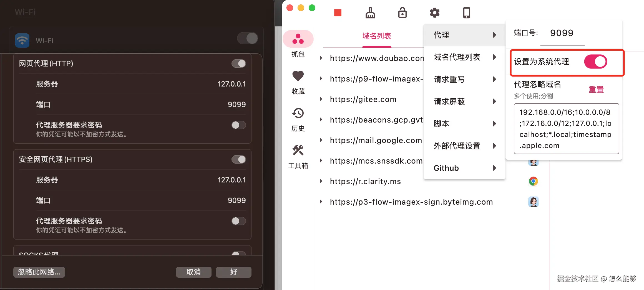The image size is (644, 290).
Task: Expand the https://gitee.com entry
Action: pyautogui.click(x=321, y=99)
